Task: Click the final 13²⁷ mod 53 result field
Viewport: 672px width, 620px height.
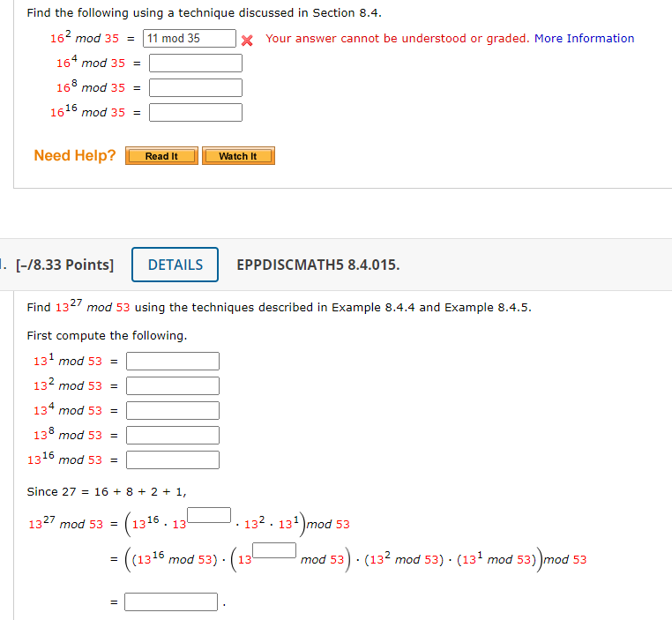Action: 171,602
